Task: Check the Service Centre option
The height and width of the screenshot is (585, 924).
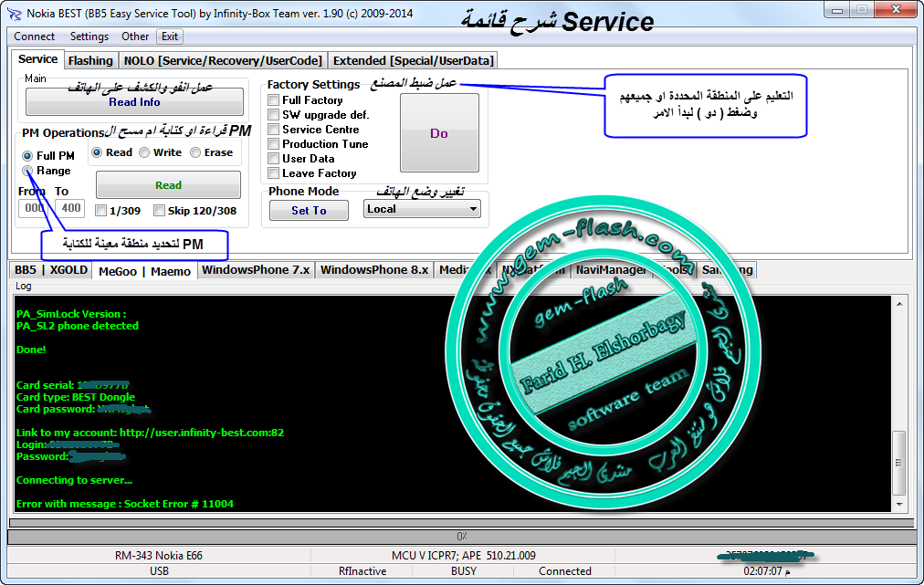Action: pyautogui.click(x=273, y=130)
